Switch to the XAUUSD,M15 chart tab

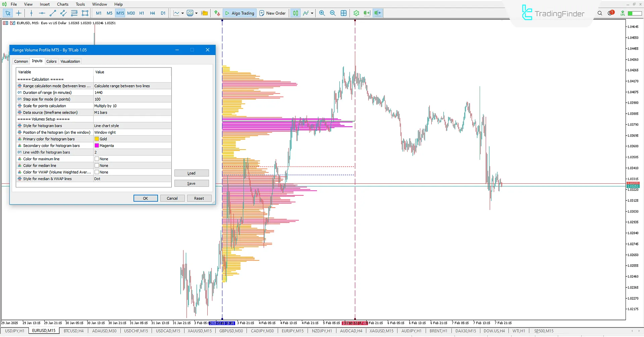[x=199, y=331]
